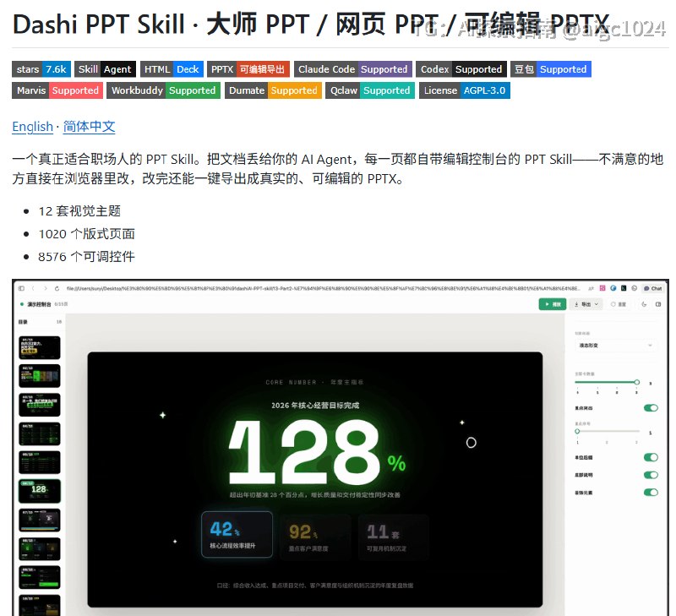Click the browser back arrow icon

click(x=33, y=288)
